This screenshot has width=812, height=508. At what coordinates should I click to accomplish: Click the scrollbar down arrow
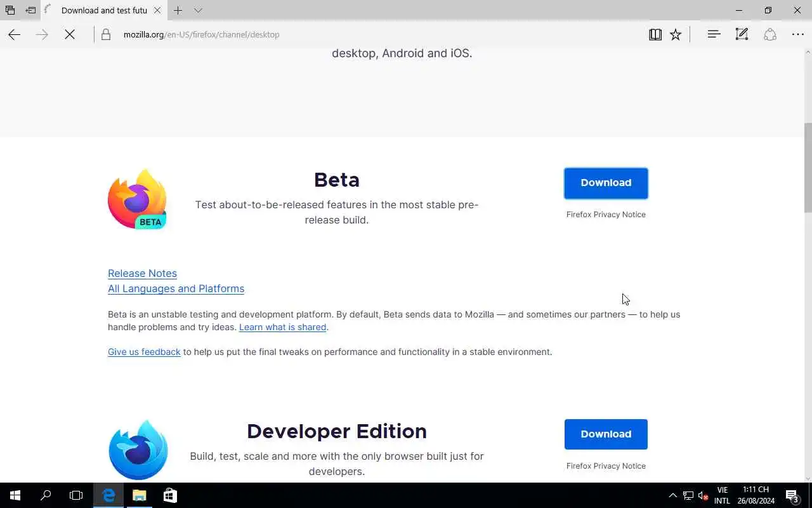tap(808, 478)
